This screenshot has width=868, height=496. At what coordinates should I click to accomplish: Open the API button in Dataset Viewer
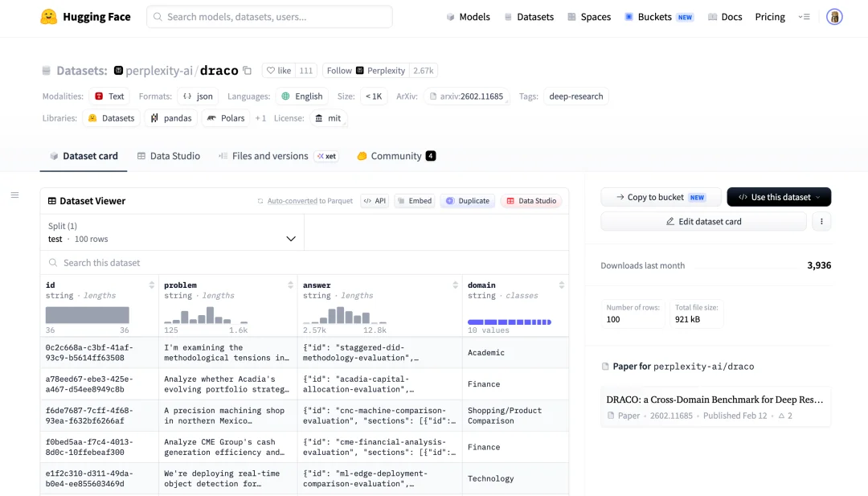pos(375,201)
